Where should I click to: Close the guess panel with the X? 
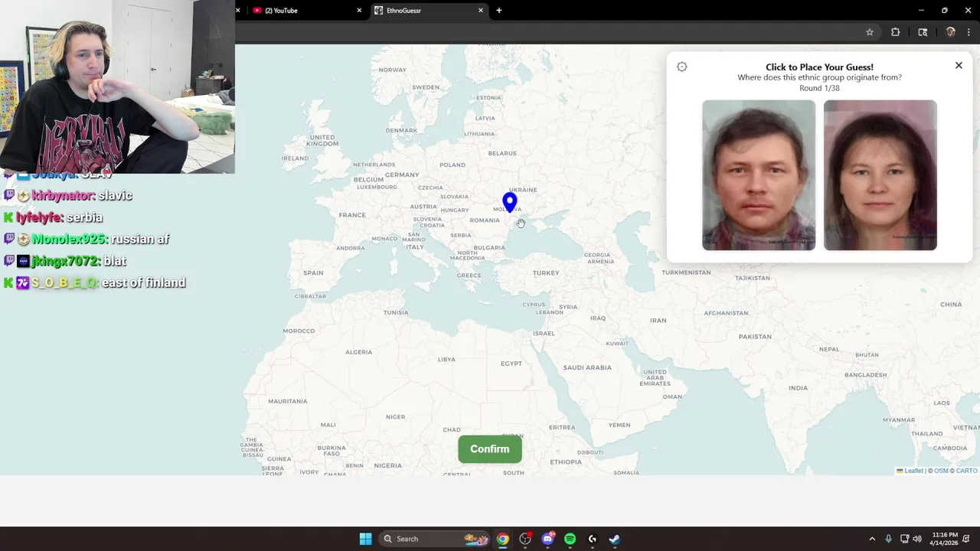[x=959, y=66]
